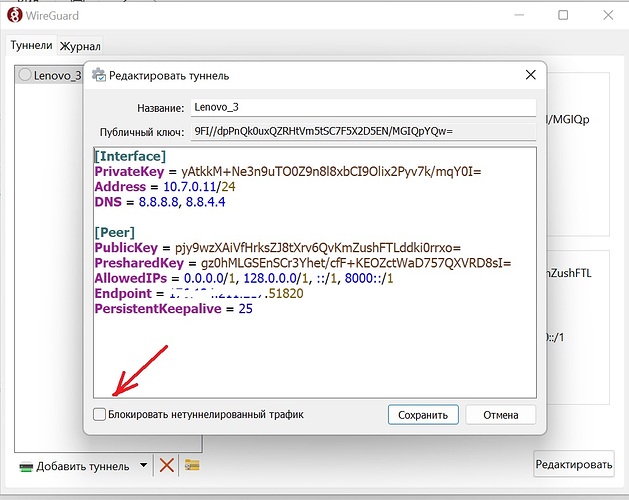
Task: Click the PersistentKeepalive = 25 line
Action: point(174,309)
